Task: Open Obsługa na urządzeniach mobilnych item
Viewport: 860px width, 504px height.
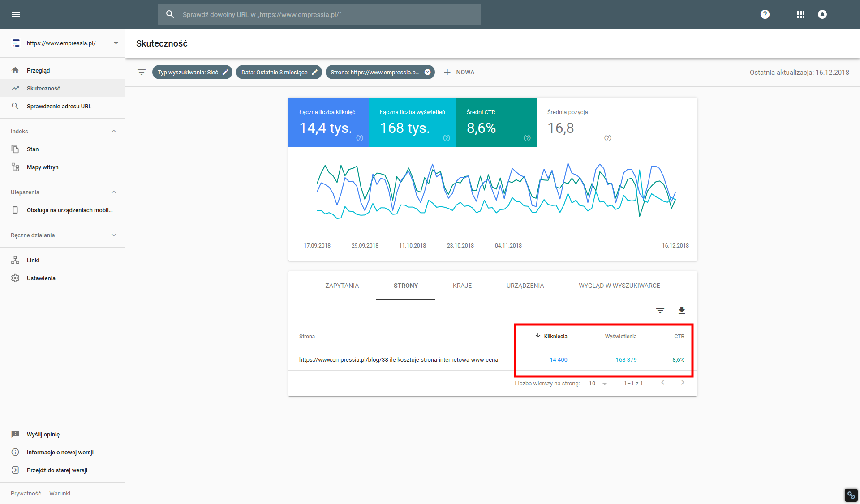Action: tap(62, 210)
